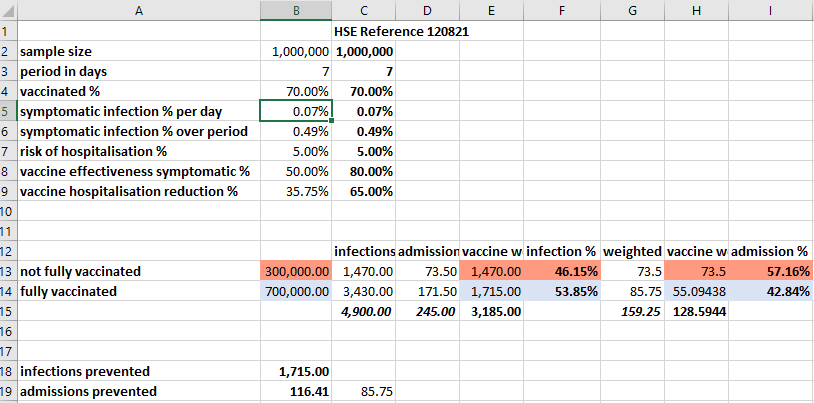814x403 pixels.
Task: Click cell B2 showing 1,000,000
Action: [x=296, y=51]
